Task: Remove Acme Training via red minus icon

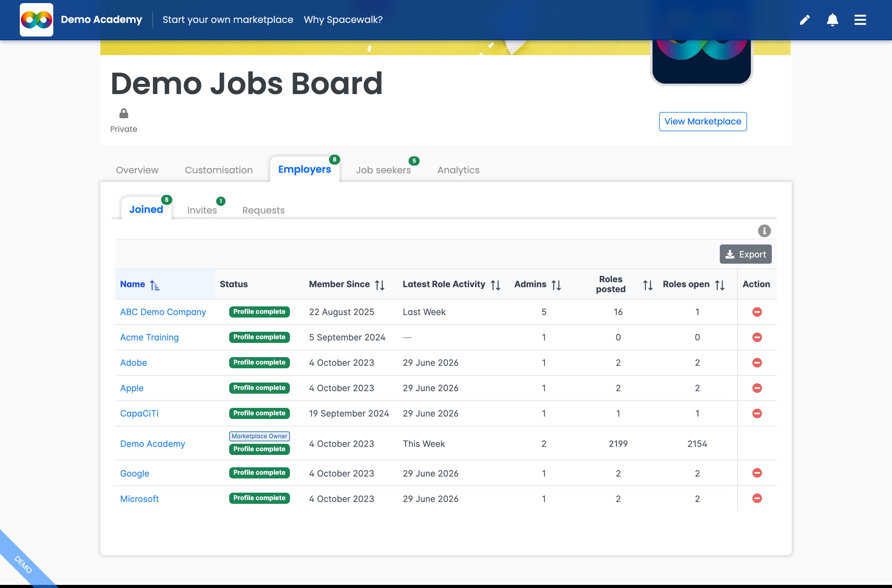Action: [757, 337]
